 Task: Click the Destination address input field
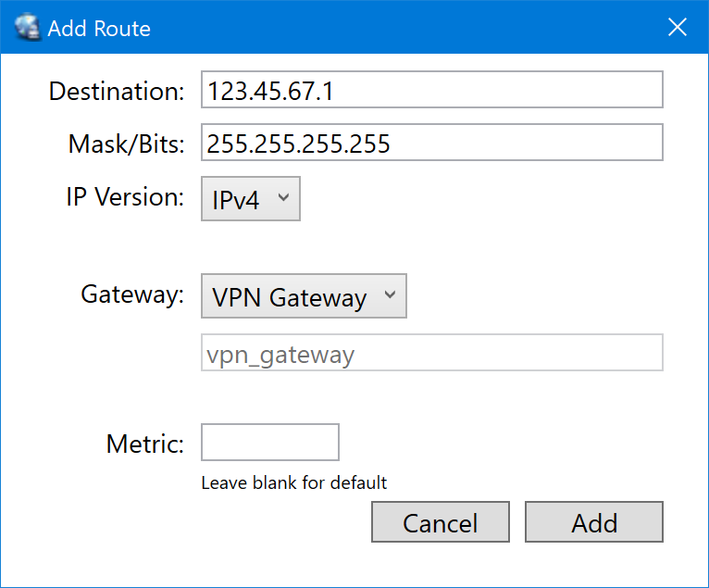(x=431, y=91)
